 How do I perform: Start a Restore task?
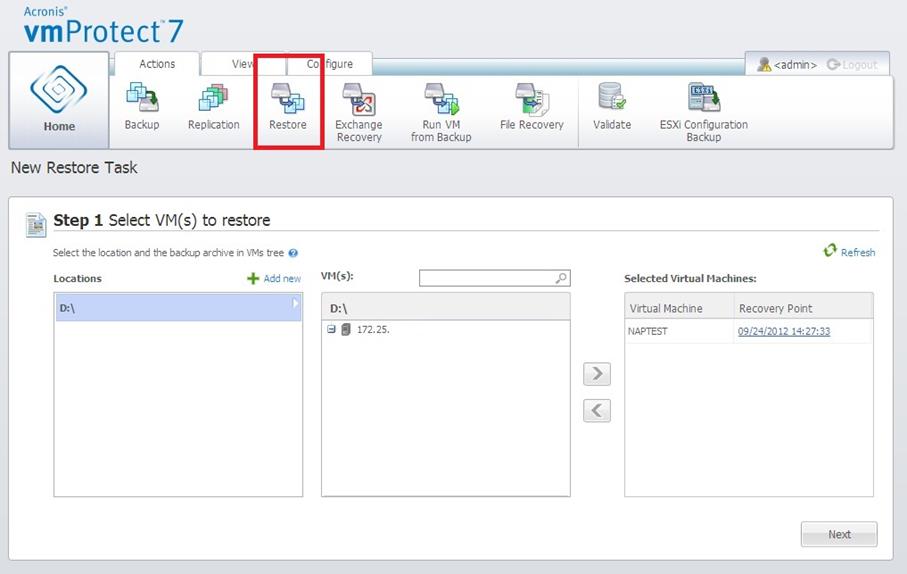(287, 106)
